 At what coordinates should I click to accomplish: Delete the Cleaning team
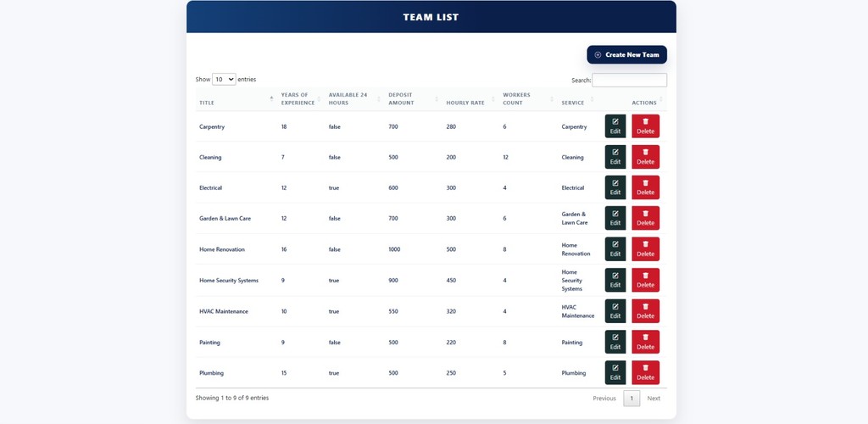[645, 157]
